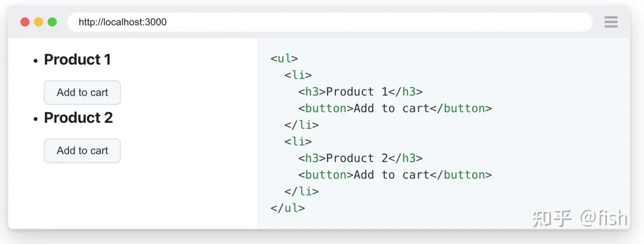
Task: Add Product 1 to cart
Action: pyautogui.click(x=82, y=93)
